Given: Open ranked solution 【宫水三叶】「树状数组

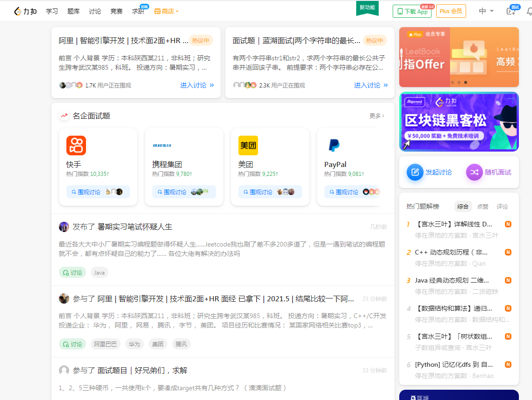Looking at the screenshot, I should click(x=453, y=336).
